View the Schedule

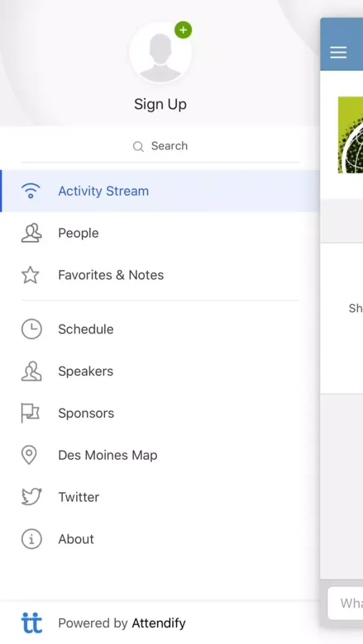click(160, 329)
